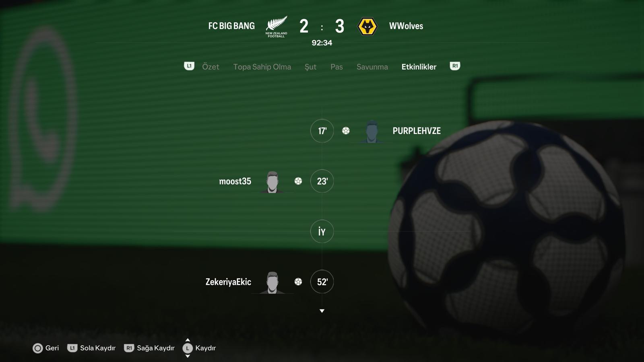Image resolution: width=644 pixels, height=362 pixels.
Task: Click the ZekeriyaEkic player avatar
Action: [x=272, y=282]
